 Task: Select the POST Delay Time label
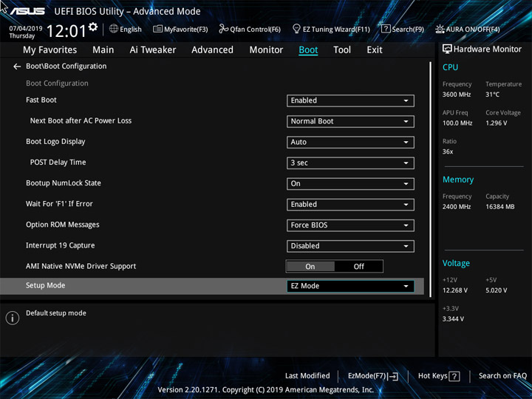pos(58,162)
